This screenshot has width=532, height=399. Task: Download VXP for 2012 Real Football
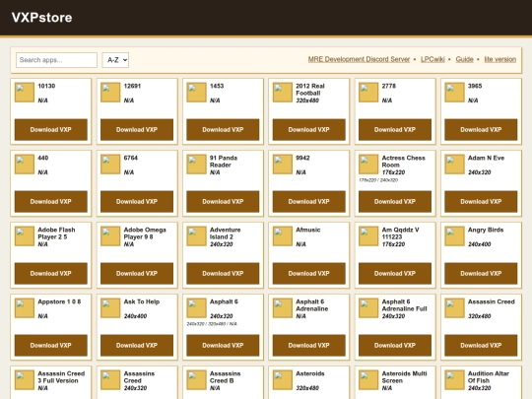308,130
